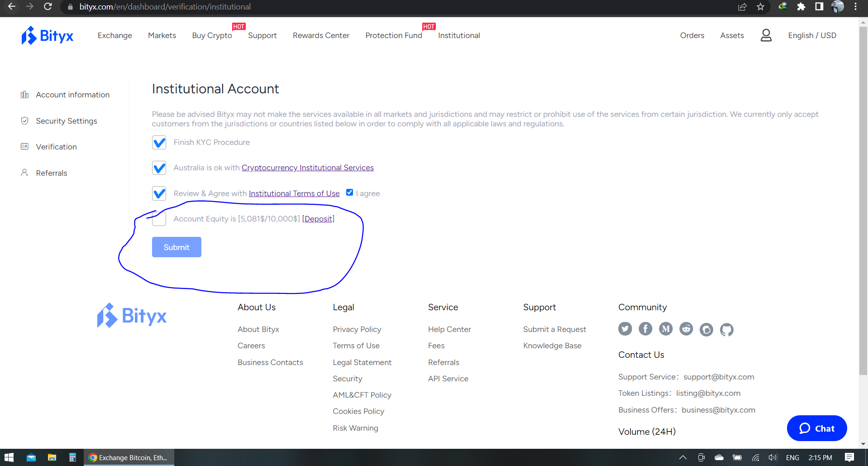Uncheck the small I agree checkbox

pyautogui.click(x=349, y=192)
